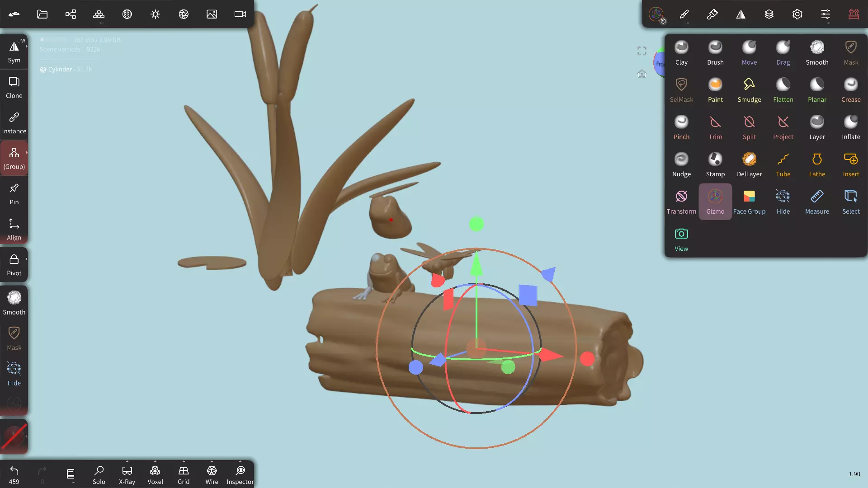Toggle Sym symmetry in left sidebar
Image resolution: width=868 pixels, height=488 pixels.
(x=14, y=52)
